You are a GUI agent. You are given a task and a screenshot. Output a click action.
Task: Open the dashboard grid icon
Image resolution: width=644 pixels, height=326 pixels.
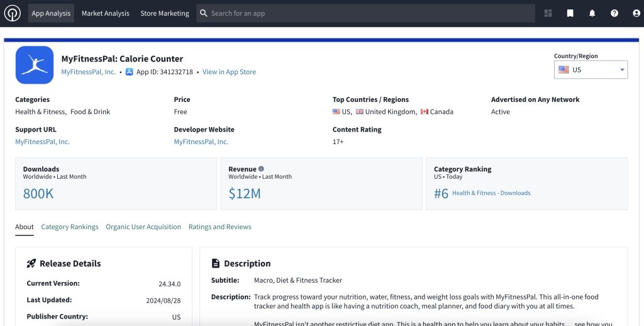click(x=548, y=13)
